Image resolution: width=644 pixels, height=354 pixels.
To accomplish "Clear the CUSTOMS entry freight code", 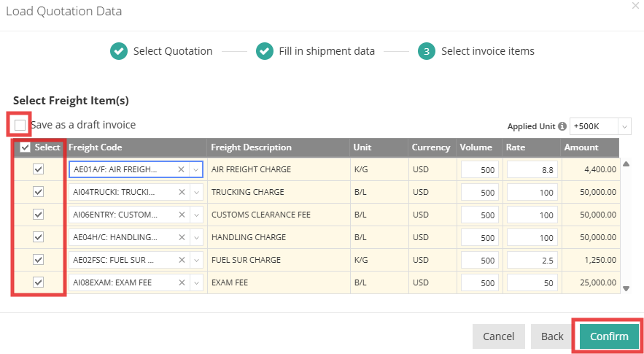I will 182,215.
